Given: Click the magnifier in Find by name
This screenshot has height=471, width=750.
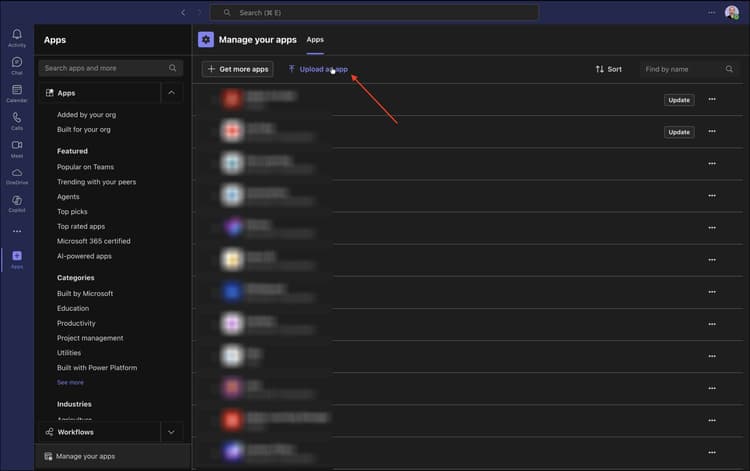Looking at the screenshot, I should click(x=729, y=69).
